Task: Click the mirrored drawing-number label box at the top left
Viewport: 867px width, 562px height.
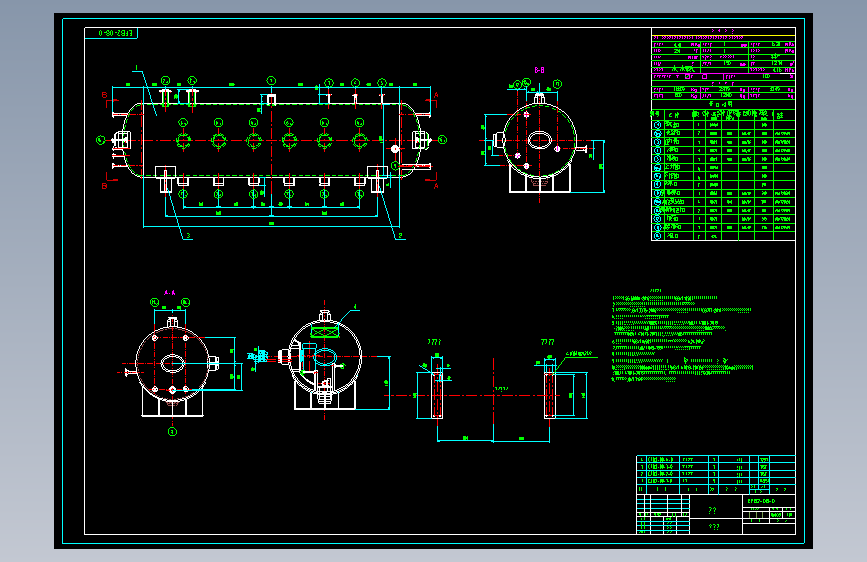Action: pyautogui.click(x=111, y=33)
